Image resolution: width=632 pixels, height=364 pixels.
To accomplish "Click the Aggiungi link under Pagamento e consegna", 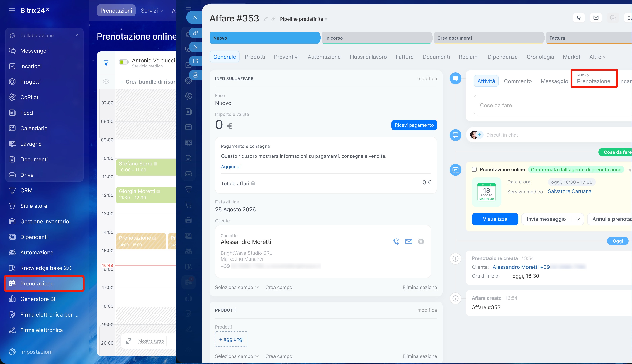I will [x=230, y=166].
